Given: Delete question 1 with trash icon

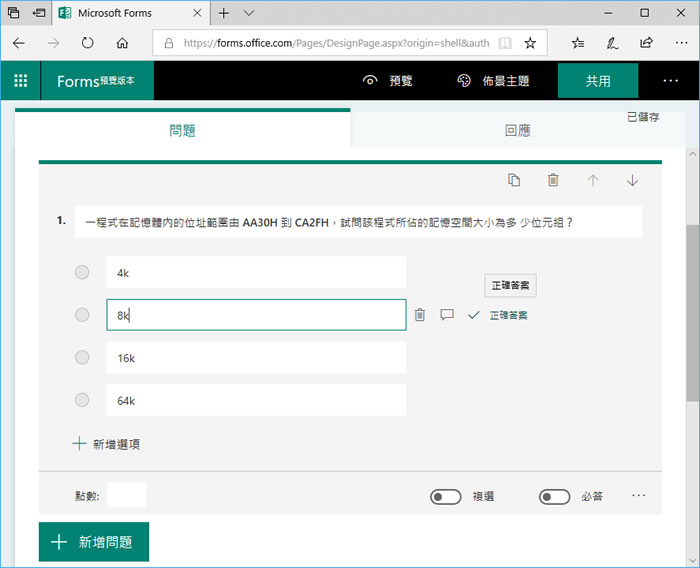Looking at the screenshot, I should pos(553,180).
